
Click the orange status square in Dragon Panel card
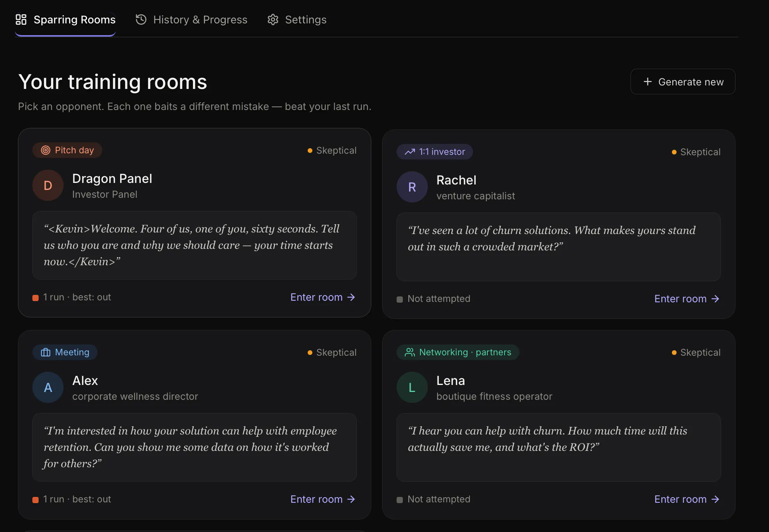[35, 298]
